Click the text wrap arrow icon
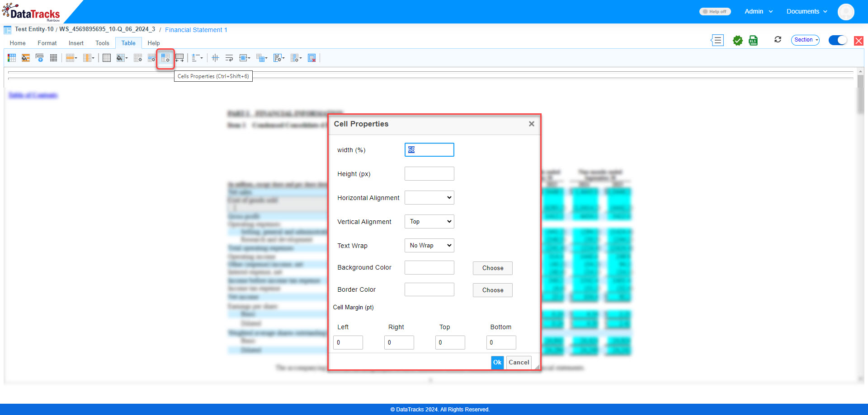 coord(229,58)
